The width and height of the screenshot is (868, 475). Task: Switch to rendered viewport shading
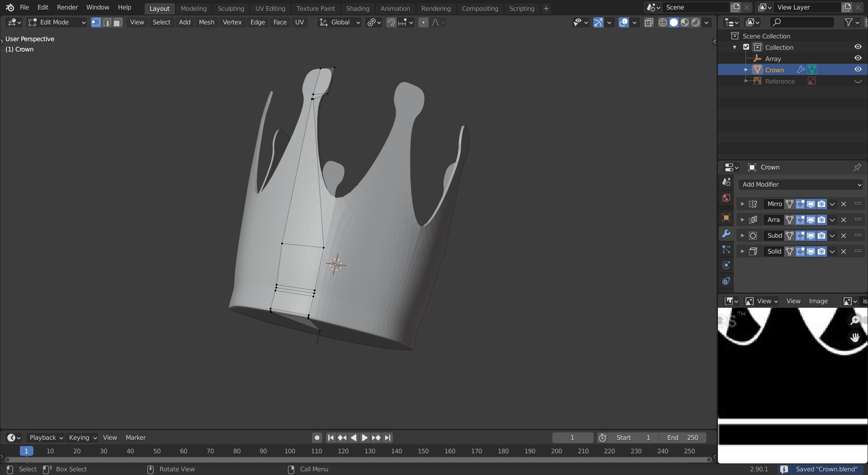(696, 23)
